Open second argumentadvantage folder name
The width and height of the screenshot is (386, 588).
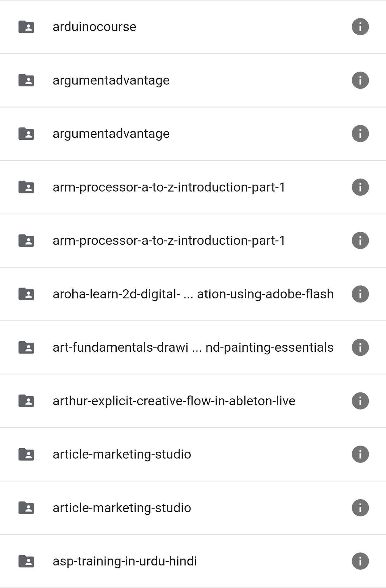pos(111,134)
